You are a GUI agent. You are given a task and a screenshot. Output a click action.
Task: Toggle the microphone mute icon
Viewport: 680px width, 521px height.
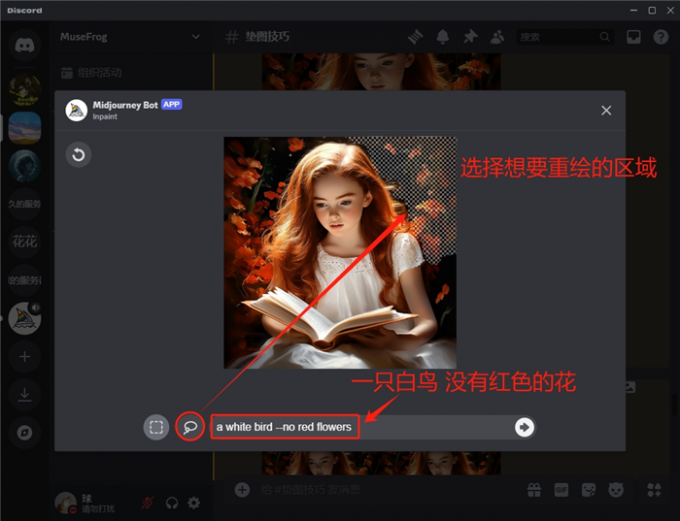[147, 503]
